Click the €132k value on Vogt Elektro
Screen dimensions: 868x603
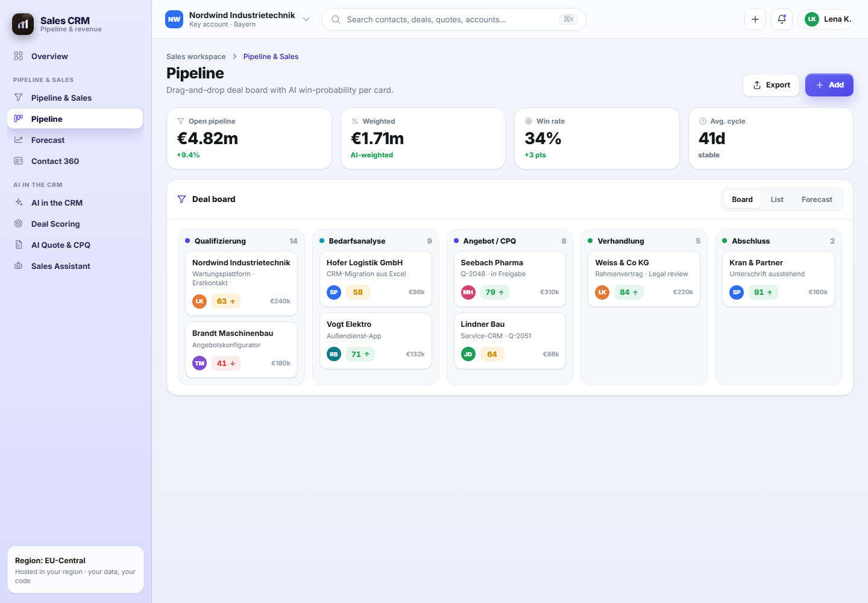click(415, 355)
